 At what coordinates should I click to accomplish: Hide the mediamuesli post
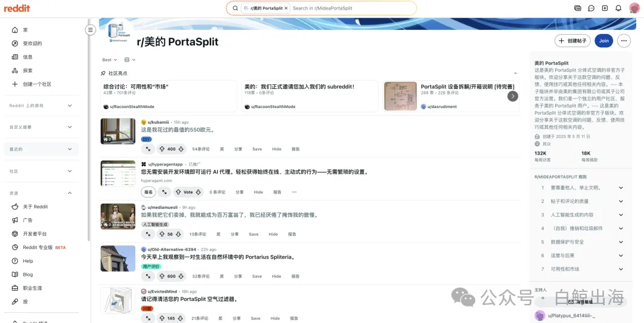[x=273, y=234]
